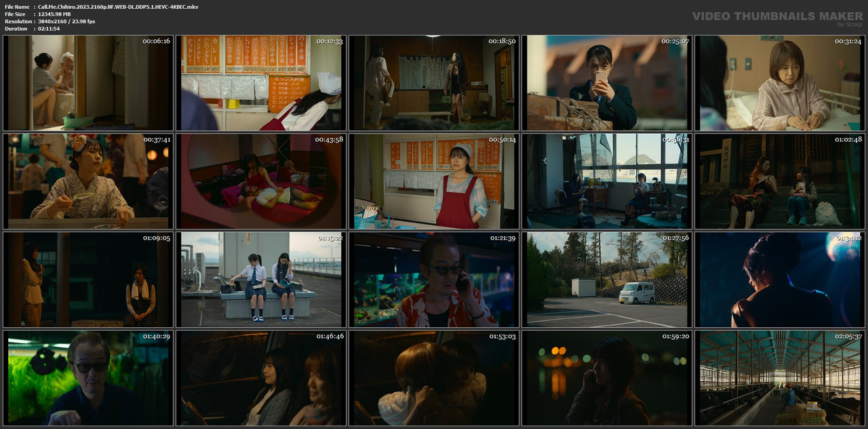Select the thumbnail at 00:43:58

(x=261, y=181)
